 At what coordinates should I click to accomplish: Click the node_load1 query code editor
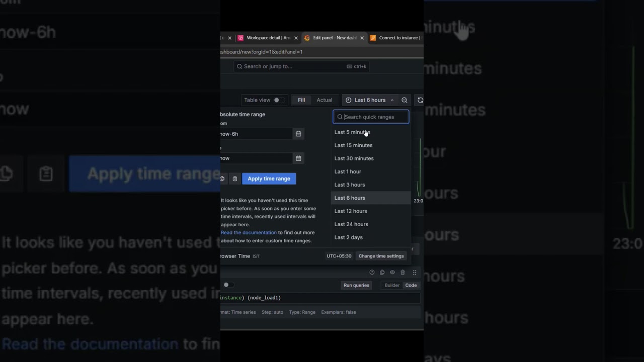(320, 298)
